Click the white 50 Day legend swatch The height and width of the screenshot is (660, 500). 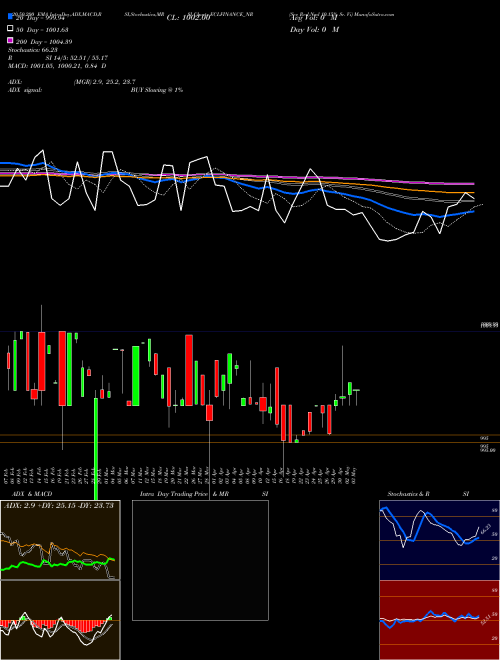[x=10, y=29]
